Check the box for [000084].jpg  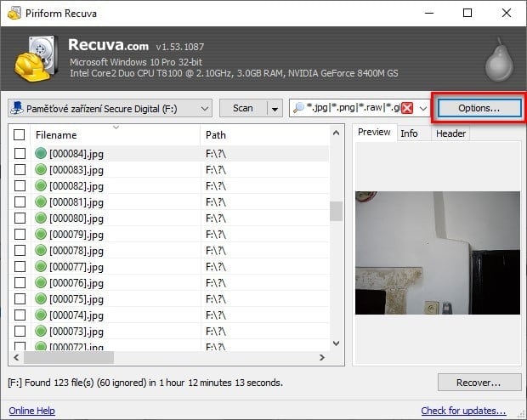coord(20,153)
